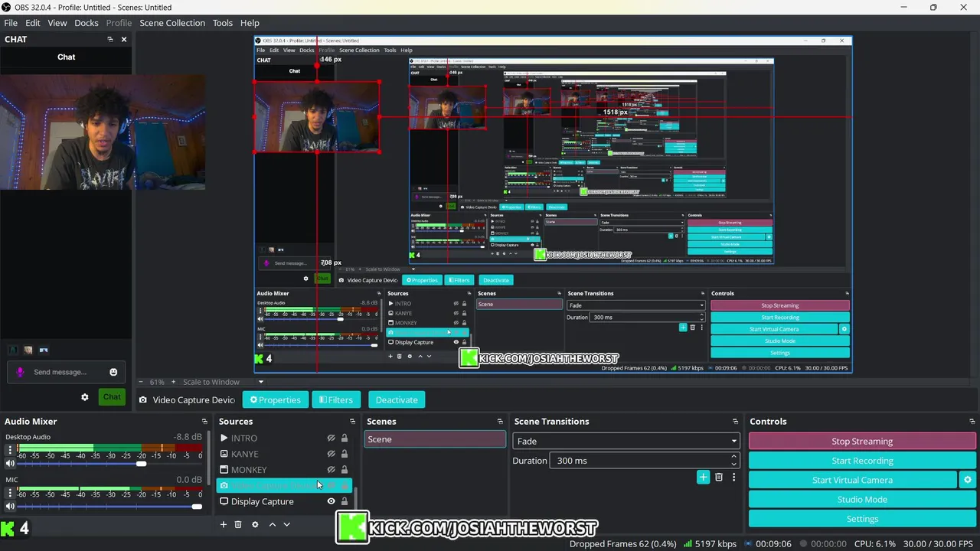The image size is (980, 551).
Task: Float the CHAT dock panel
Action: pos(109,39)
